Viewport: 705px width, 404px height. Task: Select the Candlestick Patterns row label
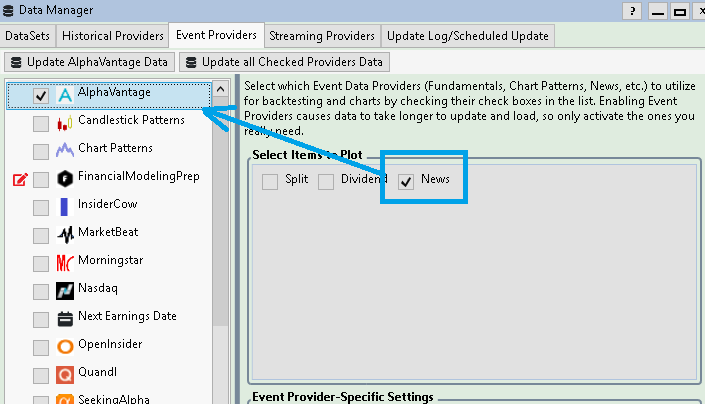[x=131, y=120]
